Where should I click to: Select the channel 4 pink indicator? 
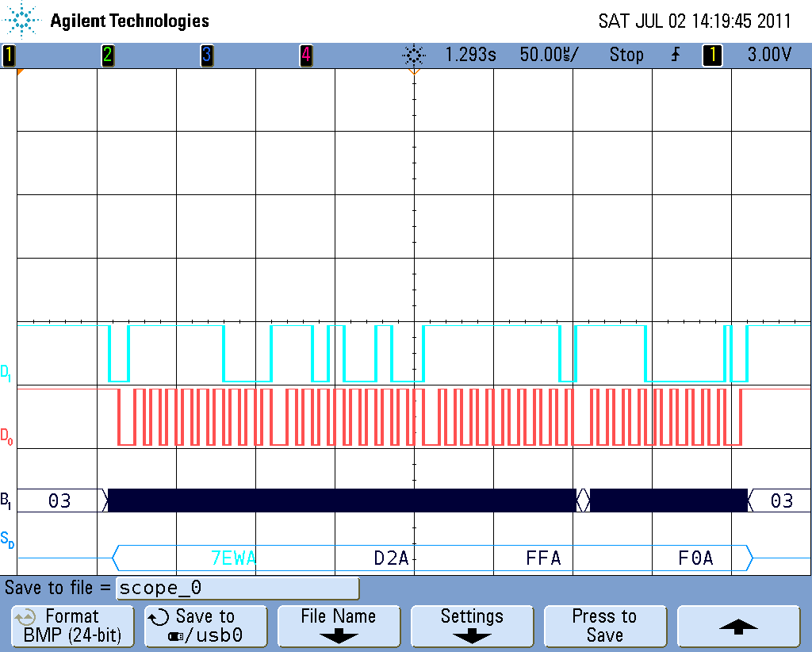tap(306, 55)
